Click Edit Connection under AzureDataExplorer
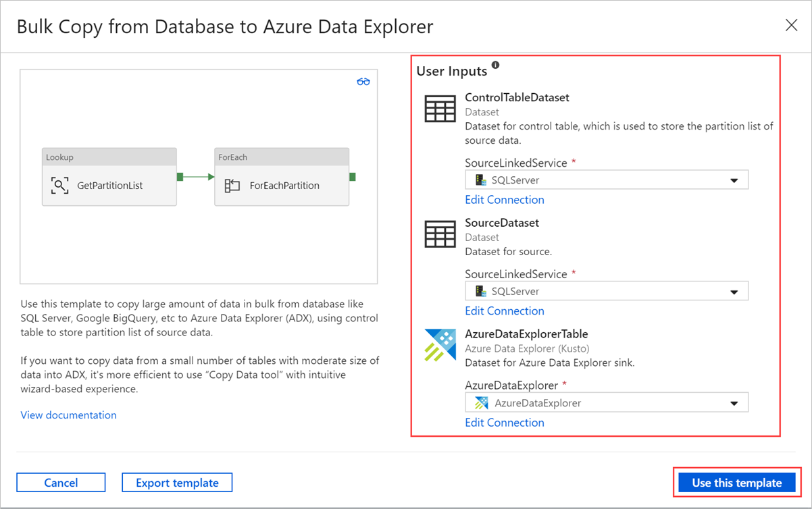The height and width of the screenshot is (509, 812). 504,422
